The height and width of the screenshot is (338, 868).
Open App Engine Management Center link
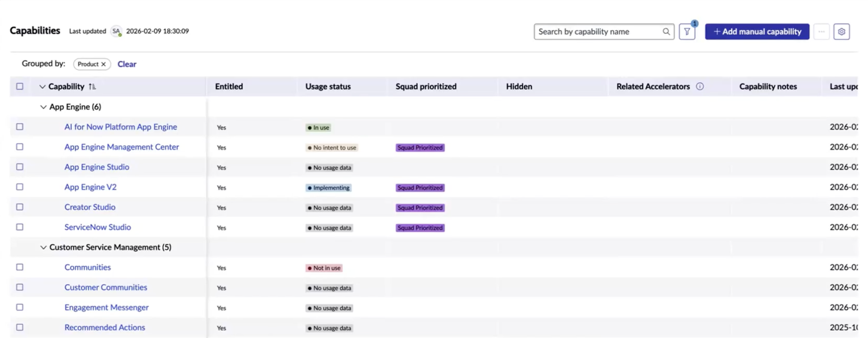click(122, 147)
